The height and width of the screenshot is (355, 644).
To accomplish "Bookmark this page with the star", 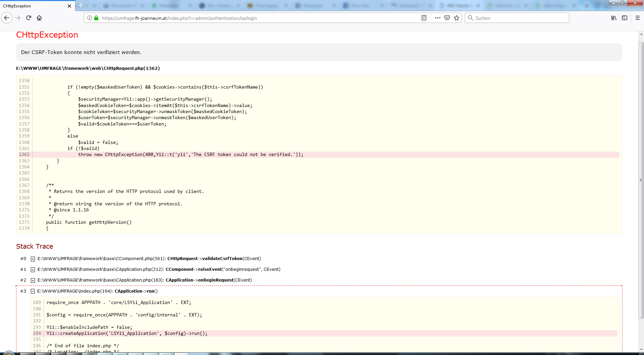I will pos(457,18).
